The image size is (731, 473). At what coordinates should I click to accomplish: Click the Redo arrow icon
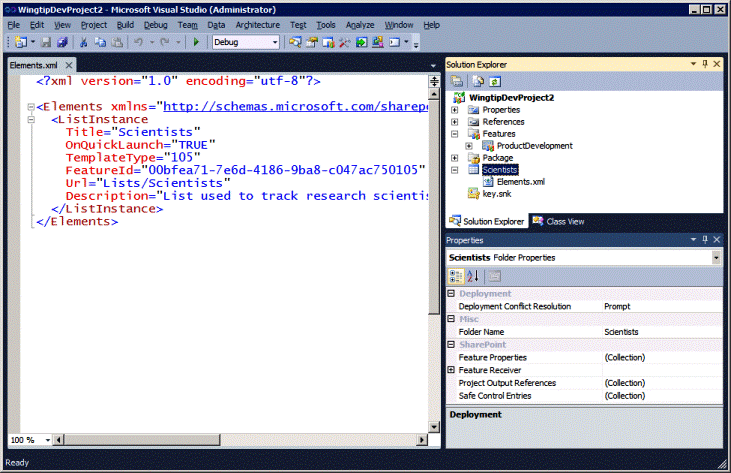(x=165, y=42)
